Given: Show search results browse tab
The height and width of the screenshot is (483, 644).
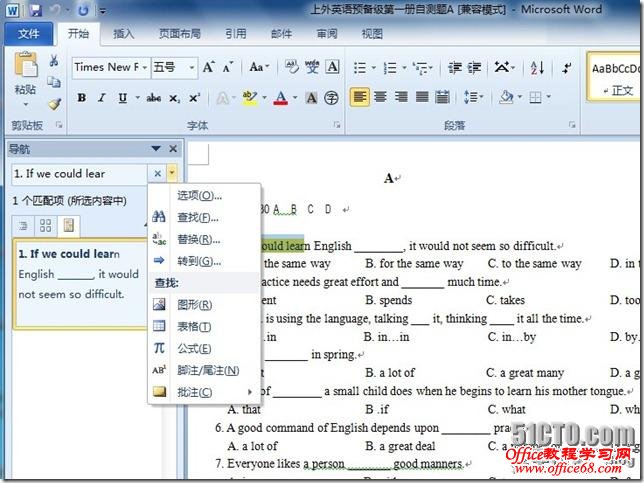Looking at the screenshot, I should coord(69,226).
